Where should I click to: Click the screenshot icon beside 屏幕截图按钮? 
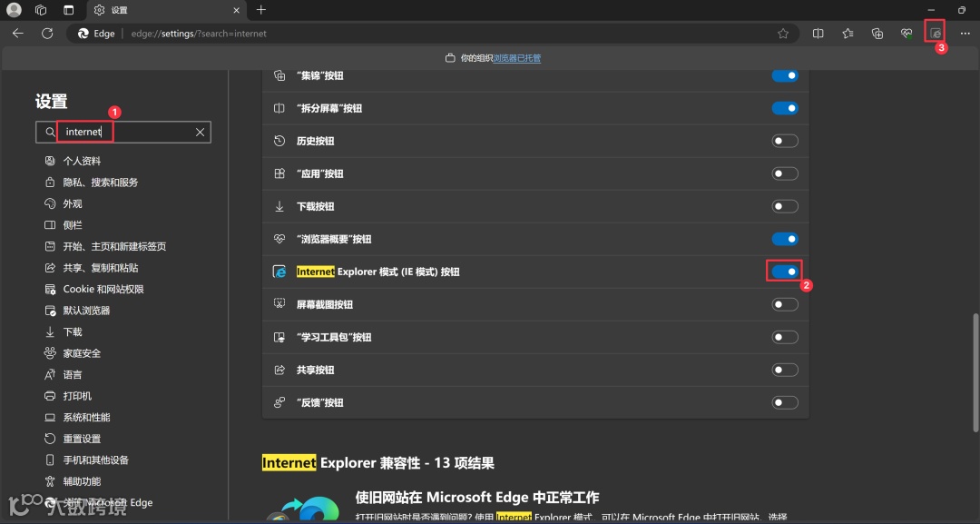point(279,304)
